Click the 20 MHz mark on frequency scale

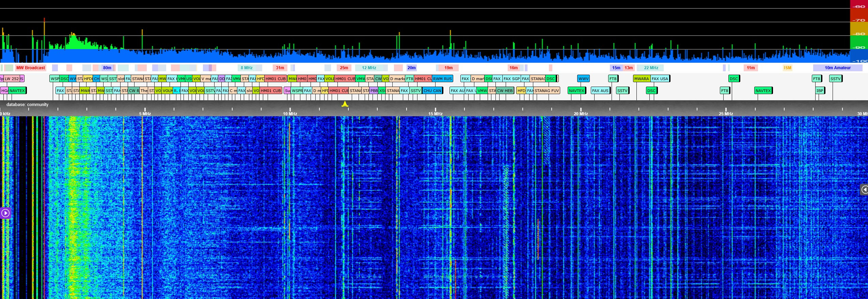[581, 114]
